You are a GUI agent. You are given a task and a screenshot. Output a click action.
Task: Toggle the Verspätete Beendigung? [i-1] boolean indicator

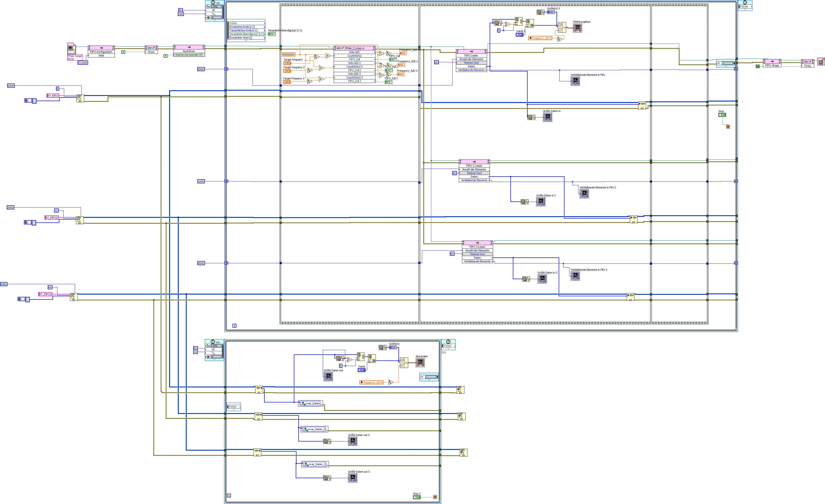[272, 34]
